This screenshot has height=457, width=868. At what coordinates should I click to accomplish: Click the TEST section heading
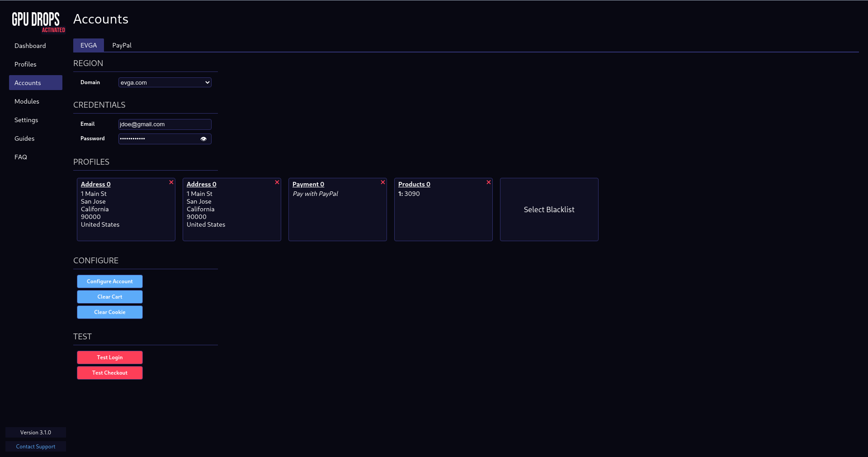[82, 337]
